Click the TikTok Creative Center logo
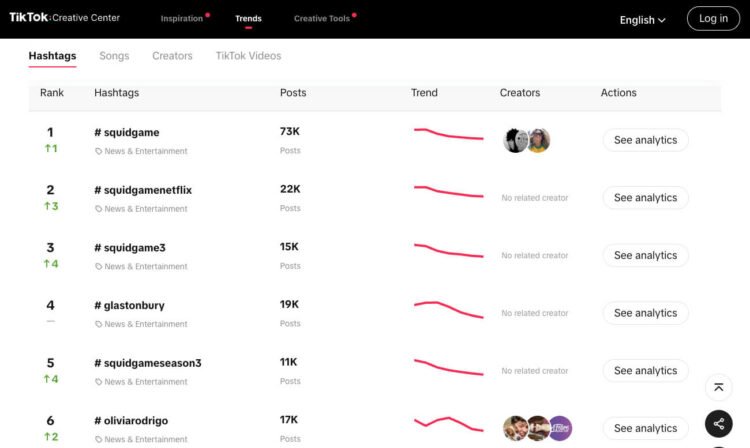750x448 pixels. 64,18
